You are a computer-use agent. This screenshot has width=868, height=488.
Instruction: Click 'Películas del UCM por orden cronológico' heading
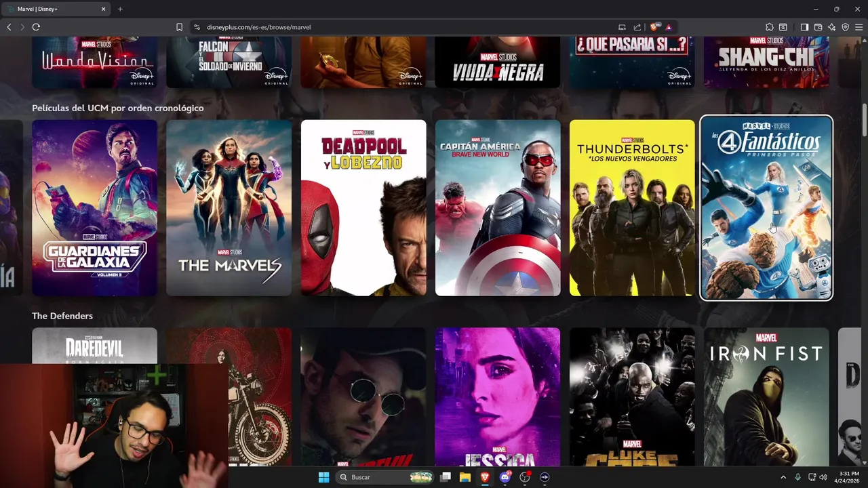tap(117, 108)
